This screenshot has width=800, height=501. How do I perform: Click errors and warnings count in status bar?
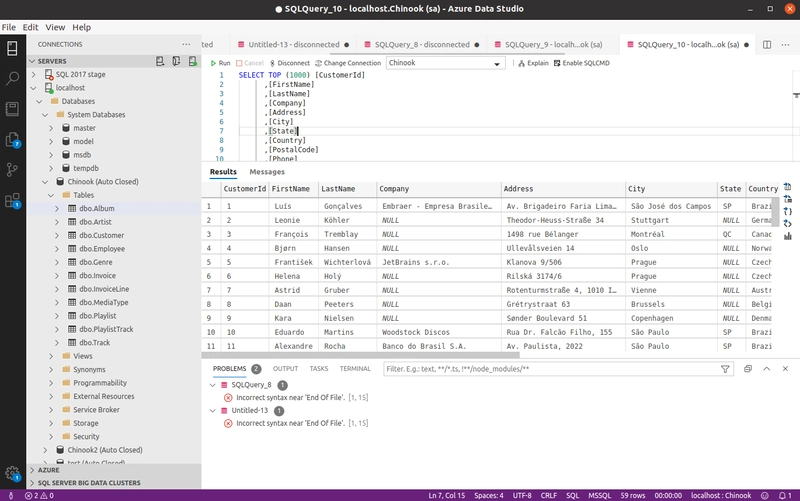(x=39, y=495)
